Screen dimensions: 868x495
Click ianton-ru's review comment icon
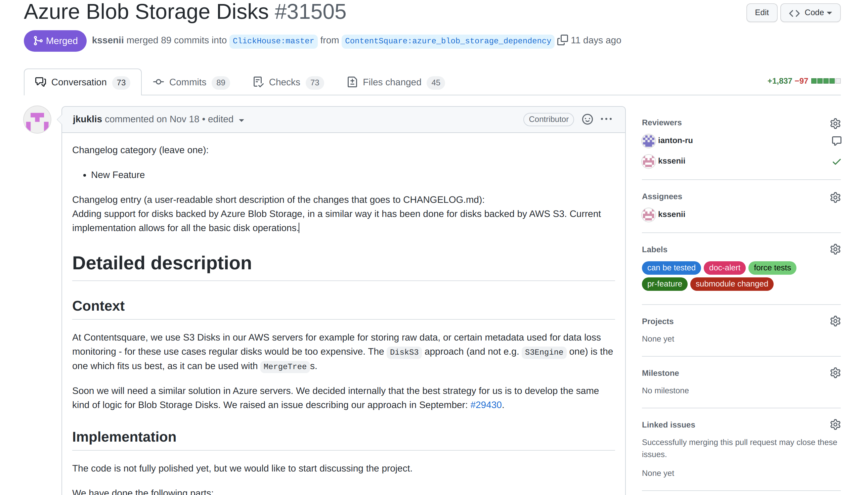point(836,140)
